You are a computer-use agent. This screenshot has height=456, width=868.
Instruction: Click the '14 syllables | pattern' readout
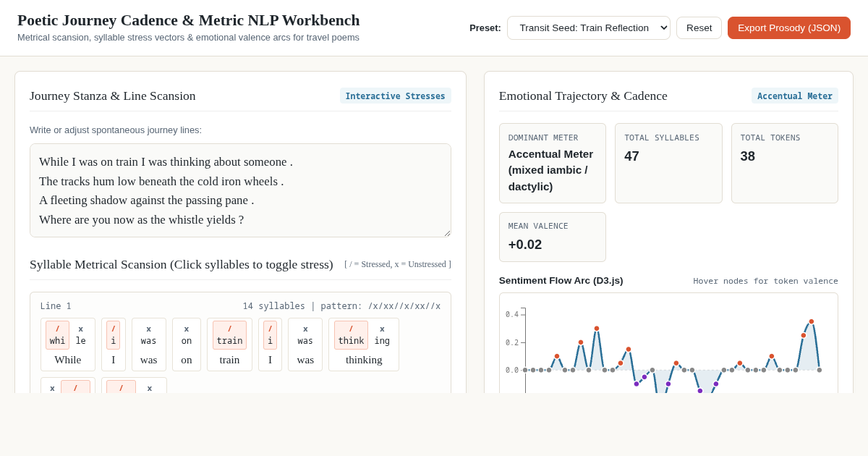tap(341, 306)
